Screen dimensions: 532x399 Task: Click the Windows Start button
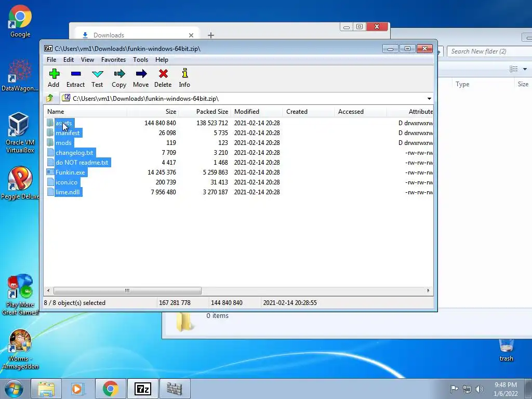coord(14,389)
